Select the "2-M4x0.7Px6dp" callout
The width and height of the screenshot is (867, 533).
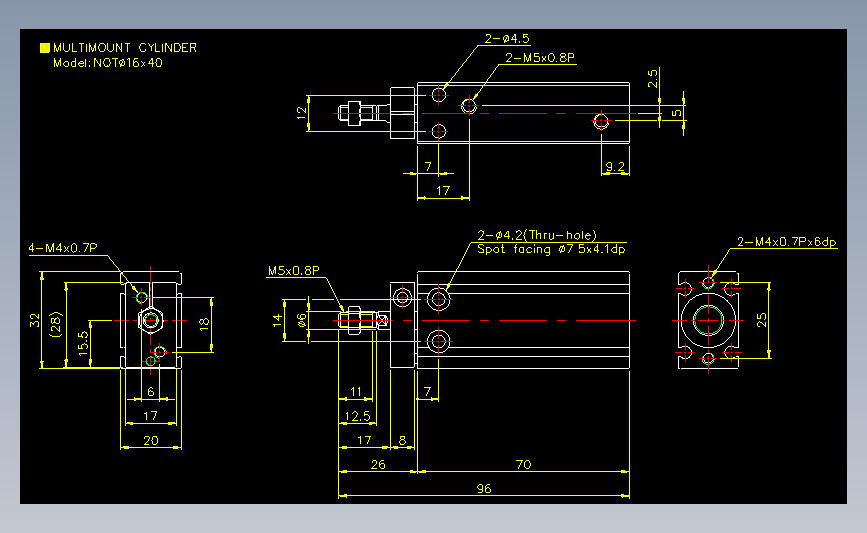point(787,242)
